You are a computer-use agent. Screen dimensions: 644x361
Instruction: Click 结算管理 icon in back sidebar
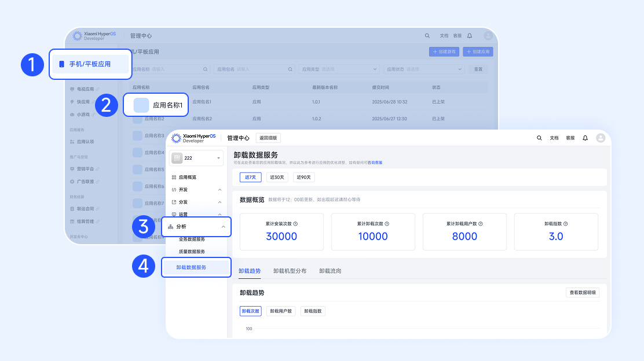tap(72, 222)
